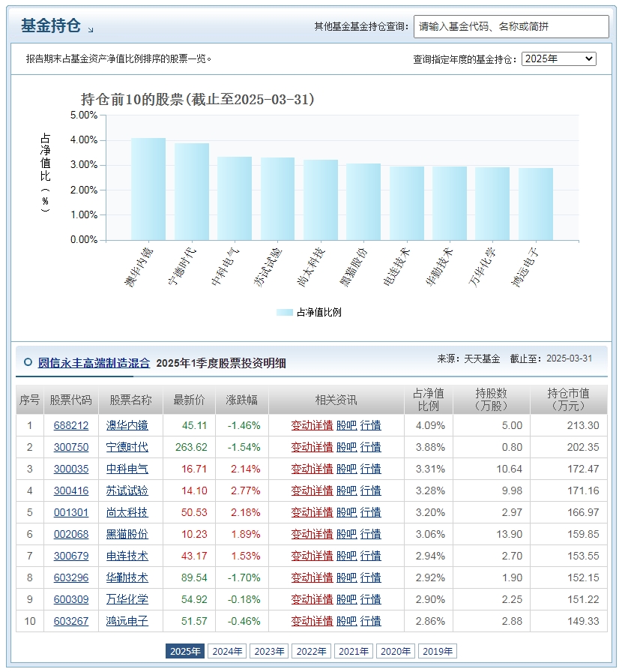The height and width of the screenshot is (672, 622).
Task: Open 股吧 for 苏试试验
Action: point(346,490)
